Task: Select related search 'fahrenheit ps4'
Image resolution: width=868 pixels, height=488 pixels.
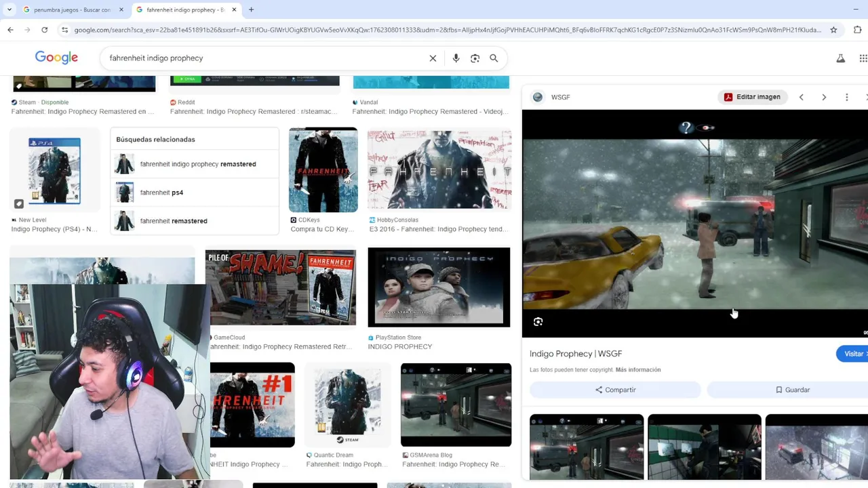Action: [195, 192]
